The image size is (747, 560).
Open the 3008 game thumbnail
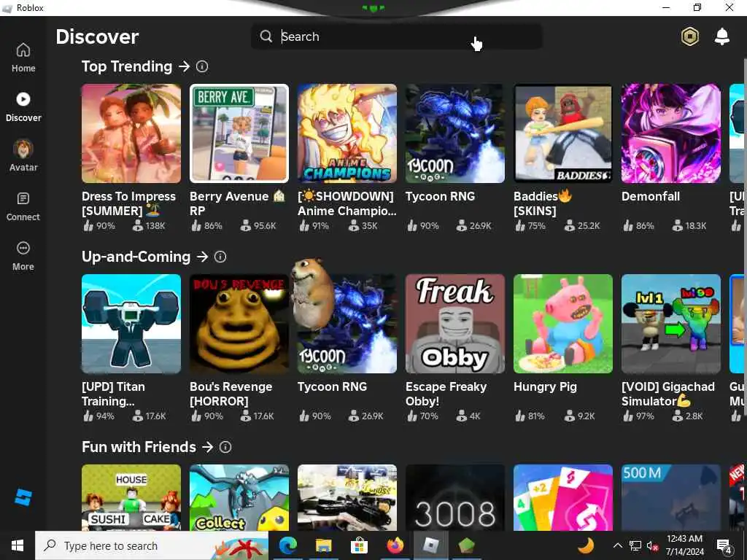click(455, 497)
